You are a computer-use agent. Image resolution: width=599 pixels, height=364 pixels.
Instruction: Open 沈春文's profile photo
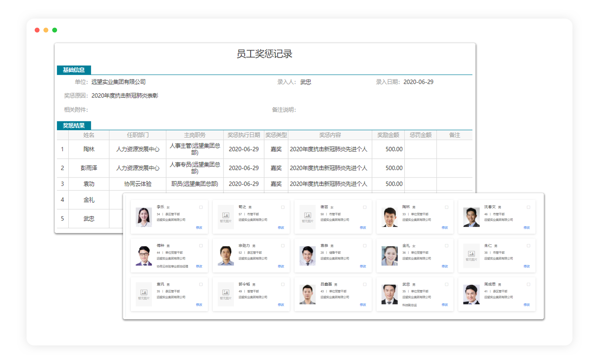click(x=471, y=217)
